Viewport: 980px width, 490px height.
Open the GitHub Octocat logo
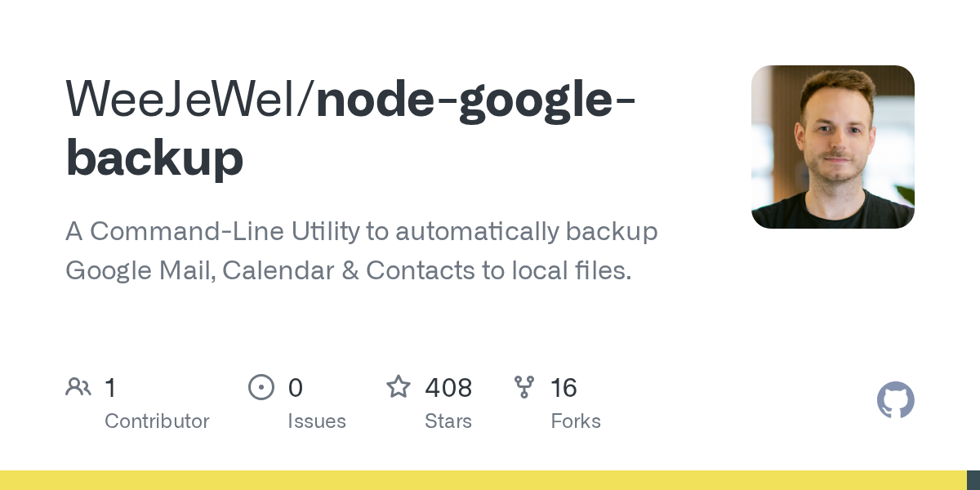[895, 400]
